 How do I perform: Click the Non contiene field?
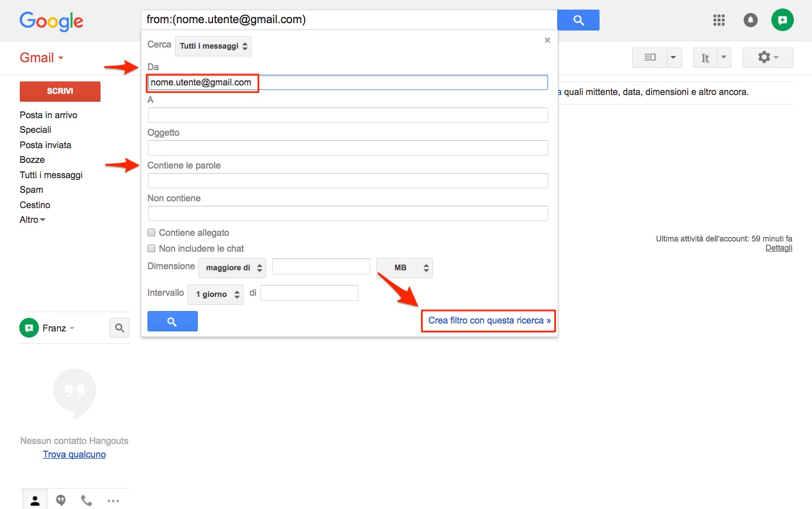348,214
